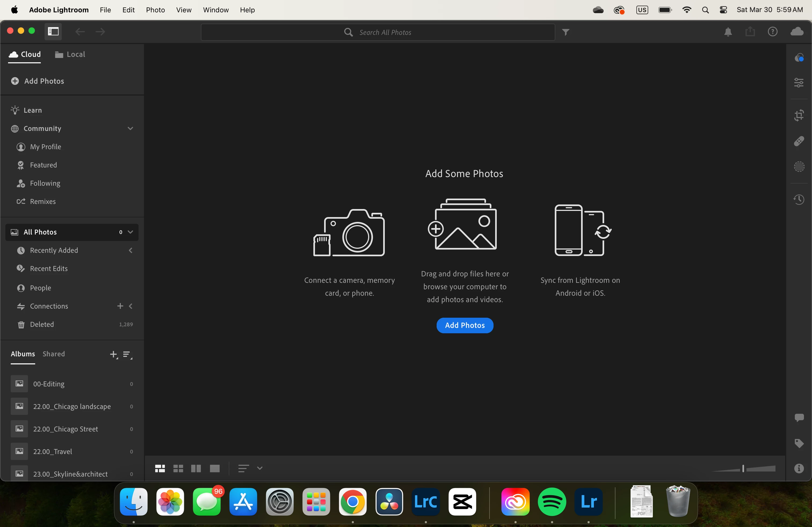Viewport: 812px width, 527px height.
Task: Switch to the Local tab
Action: pyautogui.click(x=70, y=54)
